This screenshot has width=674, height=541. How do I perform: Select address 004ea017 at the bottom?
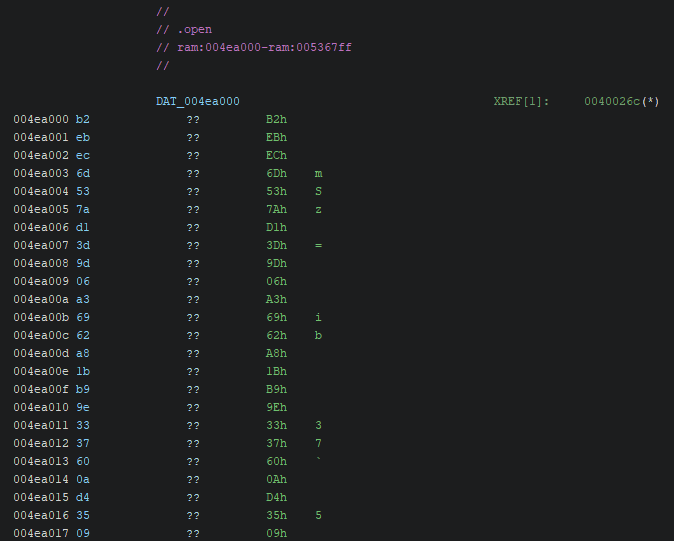coord(41,534)
